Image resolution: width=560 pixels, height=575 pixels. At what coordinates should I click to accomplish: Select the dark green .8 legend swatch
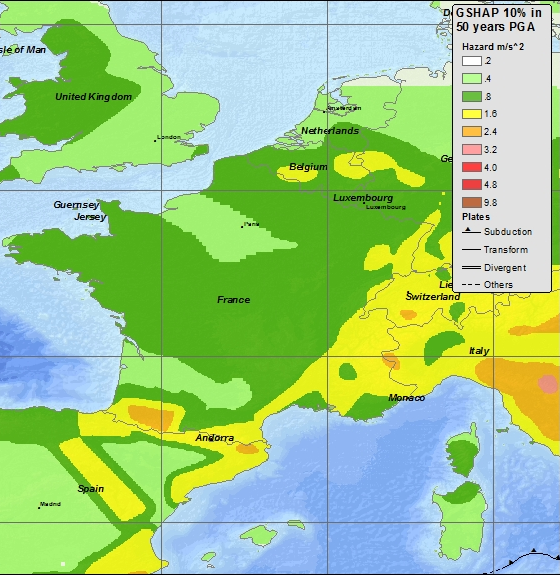click(x=472, y=96)
